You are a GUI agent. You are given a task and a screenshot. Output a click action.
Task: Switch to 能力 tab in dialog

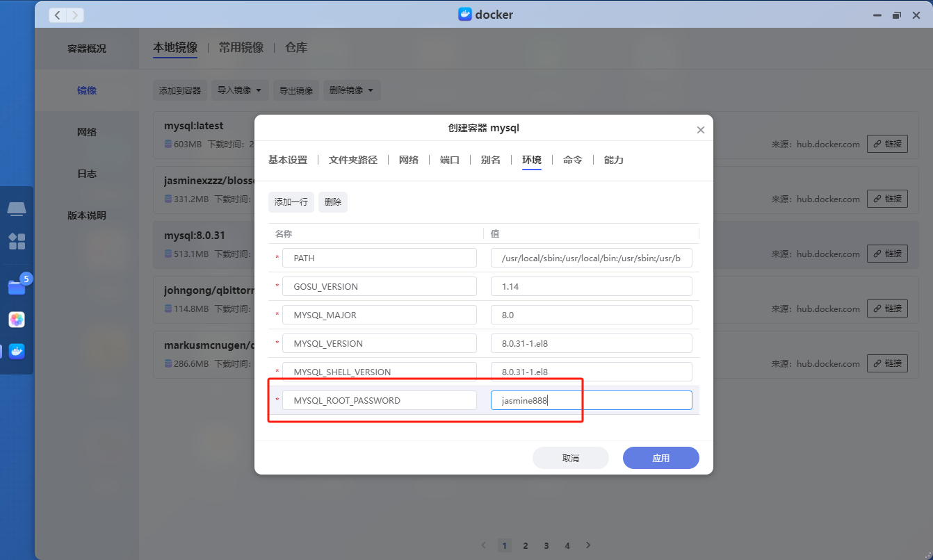(614, 160)
